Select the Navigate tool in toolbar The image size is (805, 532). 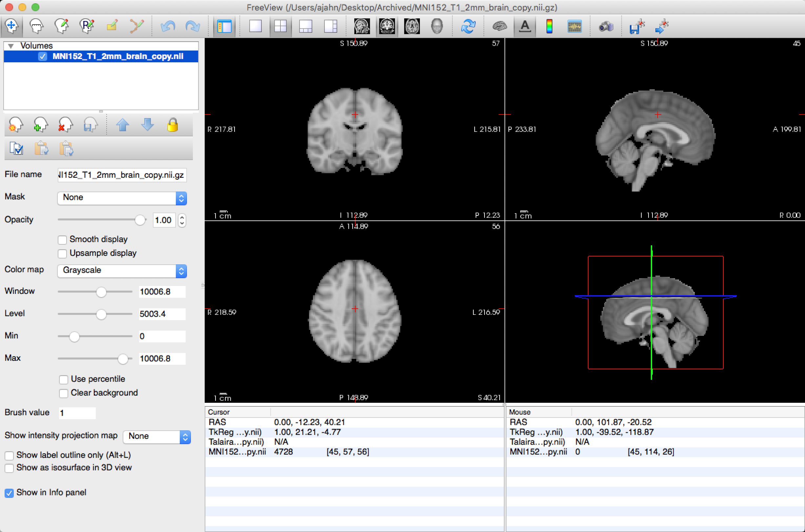point(11,26)
